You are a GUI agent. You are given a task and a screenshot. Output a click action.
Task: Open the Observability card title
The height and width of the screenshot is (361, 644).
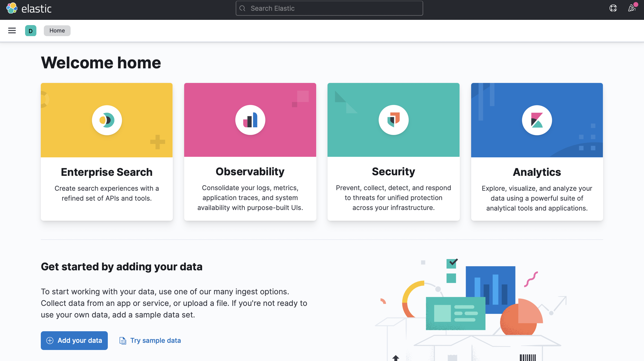[x=250, y=172]
